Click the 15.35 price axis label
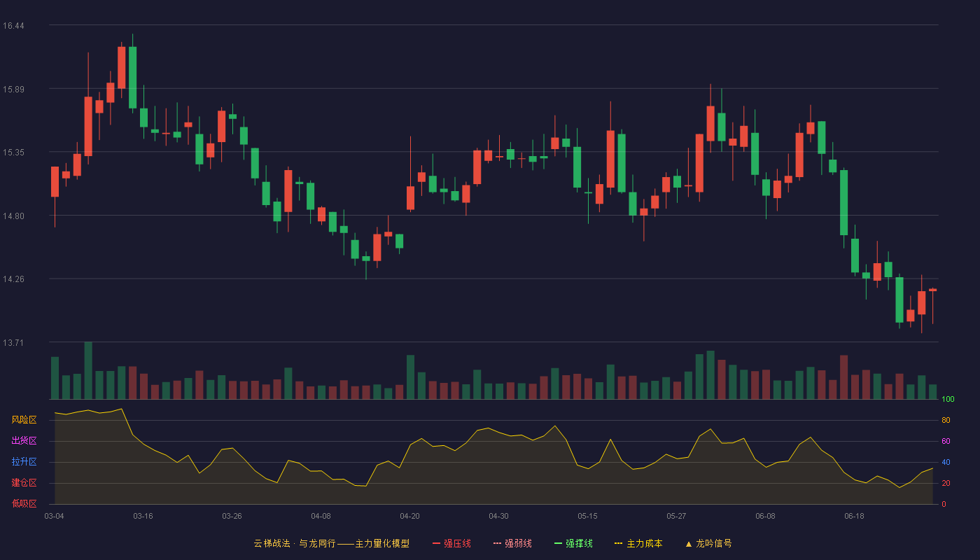Screen dimensions: 980x560 (13, 153)
